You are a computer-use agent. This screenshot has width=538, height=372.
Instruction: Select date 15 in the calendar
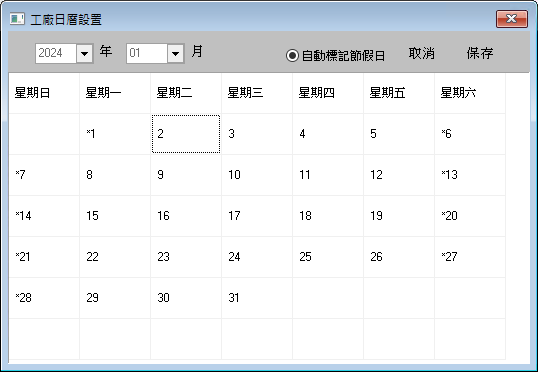[x=115, y=216]
